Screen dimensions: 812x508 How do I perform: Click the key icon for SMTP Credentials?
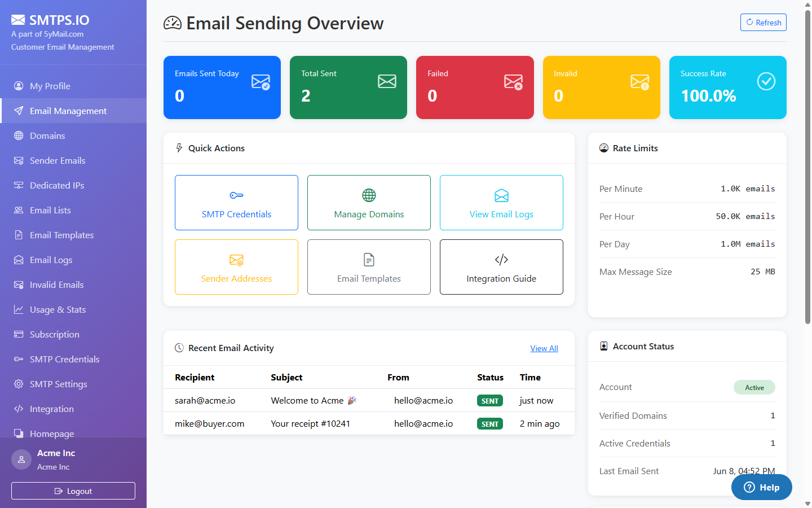[x=236, y=195]
